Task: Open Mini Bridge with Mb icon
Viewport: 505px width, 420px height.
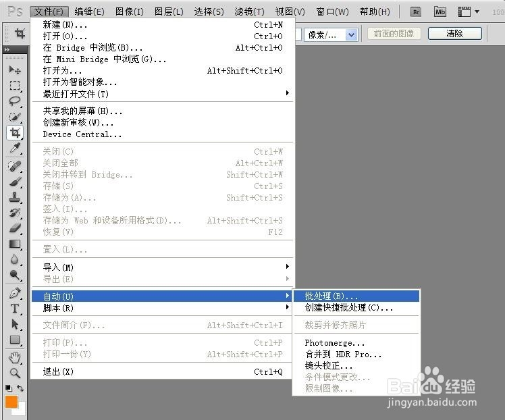Action: click(x=440, y=12)
